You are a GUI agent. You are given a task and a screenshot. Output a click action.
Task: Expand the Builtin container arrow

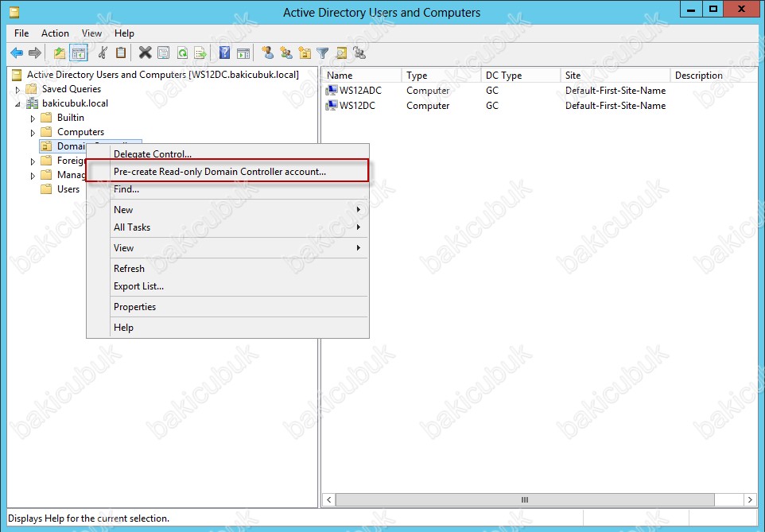tap(33, 118)
